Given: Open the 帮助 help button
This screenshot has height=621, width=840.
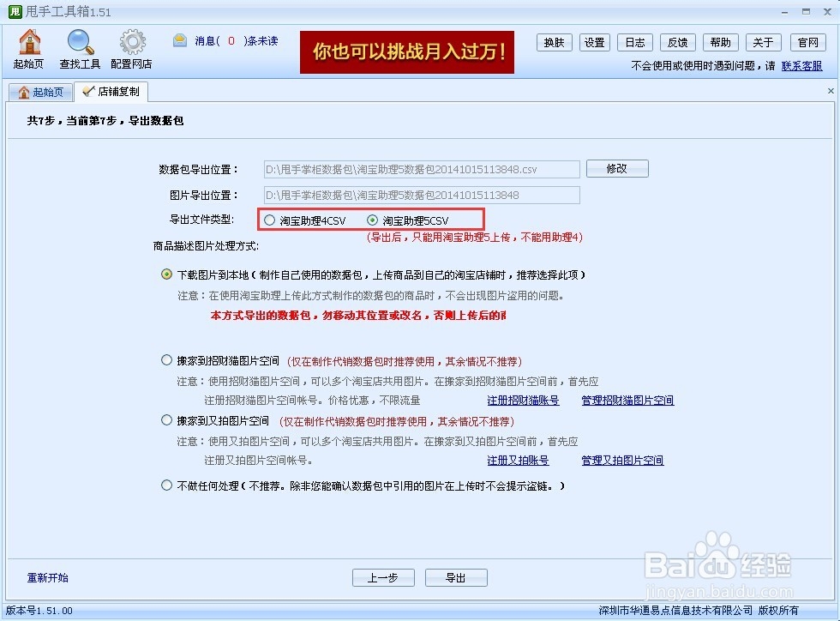Looking at the screenshot, I should click(721, 42).
